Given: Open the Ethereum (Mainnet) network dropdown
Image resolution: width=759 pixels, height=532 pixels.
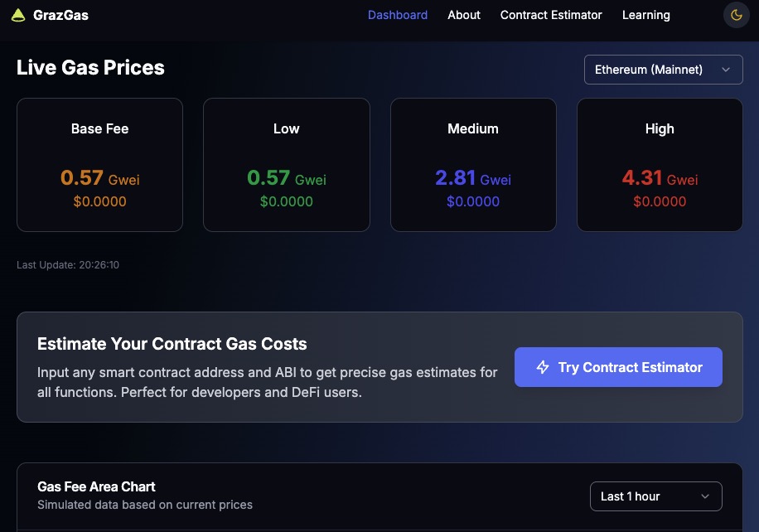Looking at the screenshot, I should tap(663, 70).
